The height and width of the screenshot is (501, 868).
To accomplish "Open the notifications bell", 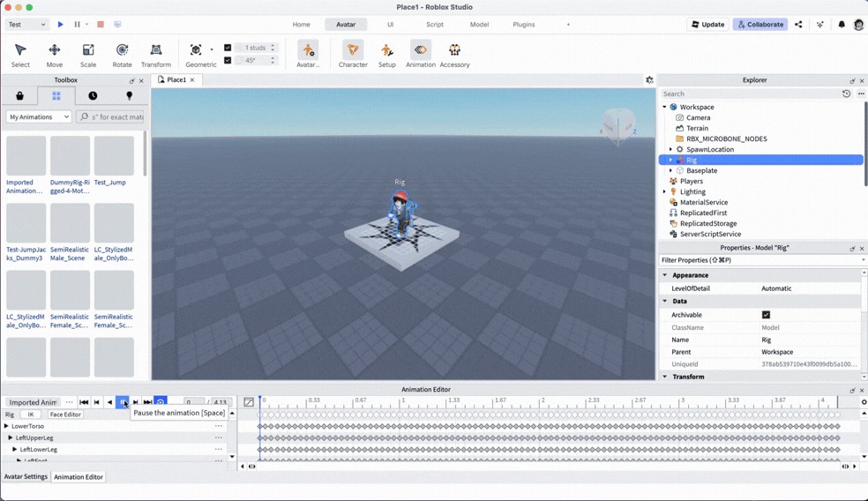I will coord(842,25).
